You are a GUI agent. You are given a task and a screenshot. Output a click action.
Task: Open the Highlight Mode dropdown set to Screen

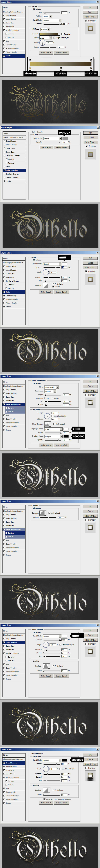coord(53,429)
